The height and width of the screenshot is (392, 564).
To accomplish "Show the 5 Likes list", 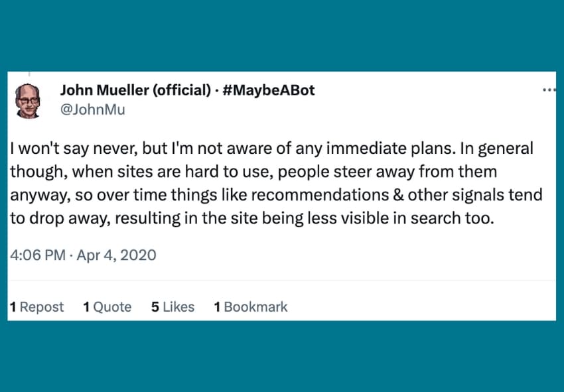I will pos(173,306).
